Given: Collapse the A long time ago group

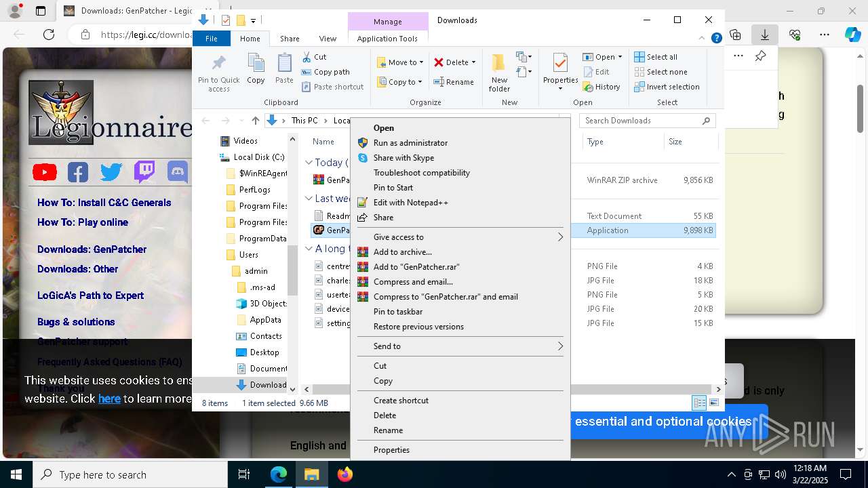Looking at the screenshot, I should [309, 249].
